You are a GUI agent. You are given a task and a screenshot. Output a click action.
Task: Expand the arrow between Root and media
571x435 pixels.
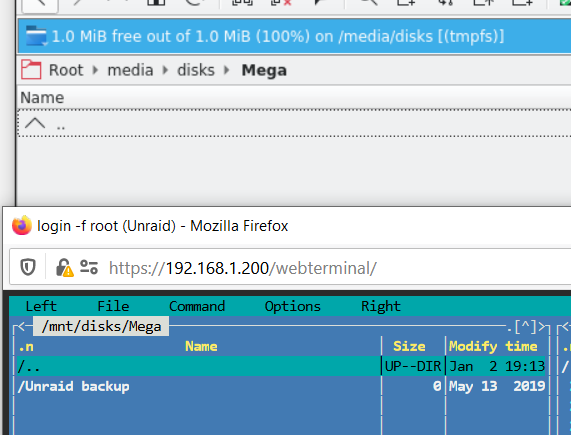(x=95, y=70)
